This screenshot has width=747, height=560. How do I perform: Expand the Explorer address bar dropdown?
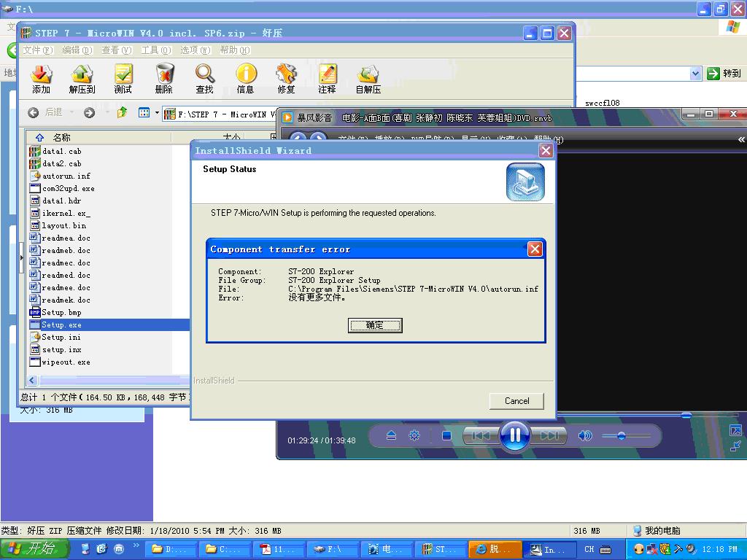click(695, 74)
